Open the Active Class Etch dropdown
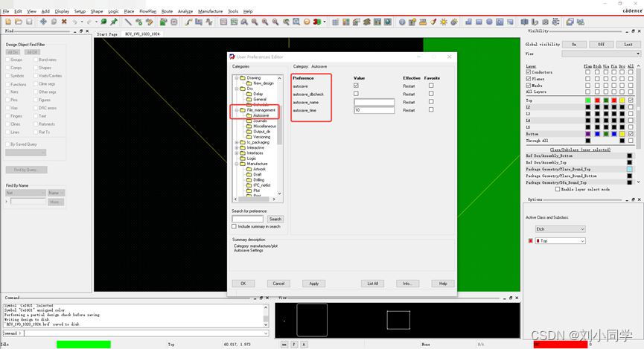 coord(561,229)
